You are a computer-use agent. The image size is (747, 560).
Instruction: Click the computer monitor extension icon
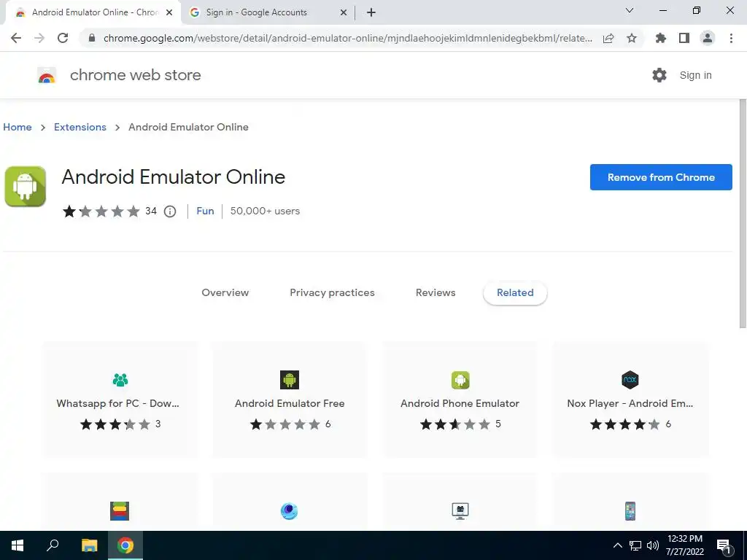[x=460, y=511]
